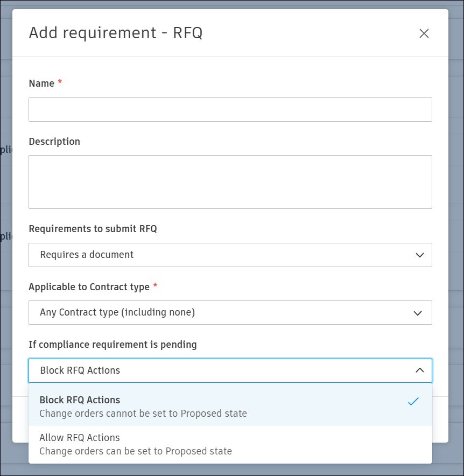Viewport: 464px width, 476px height.
Task: Select Block RFQ Actions option
Action: pyautogui.click(x=80, y=400)
